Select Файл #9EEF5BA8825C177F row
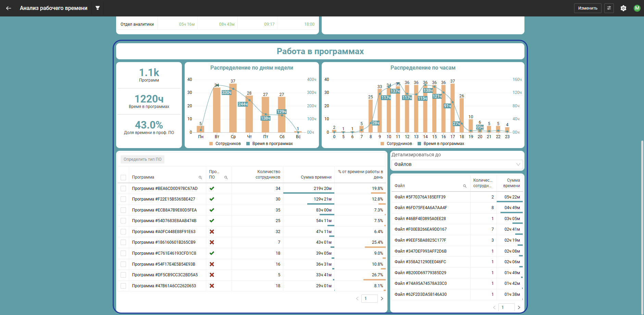 coord(457,240)
